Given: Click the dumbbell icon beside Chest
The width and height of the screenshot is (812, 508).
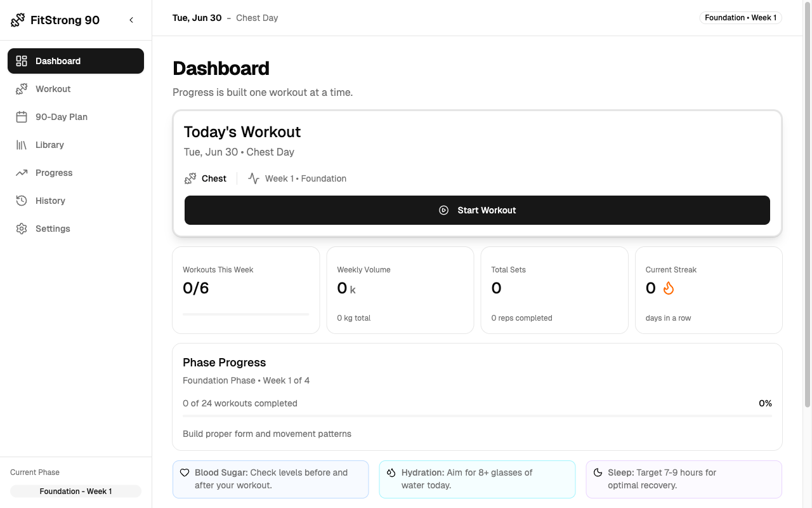Looking at the screenshot, I should (190, 178).
